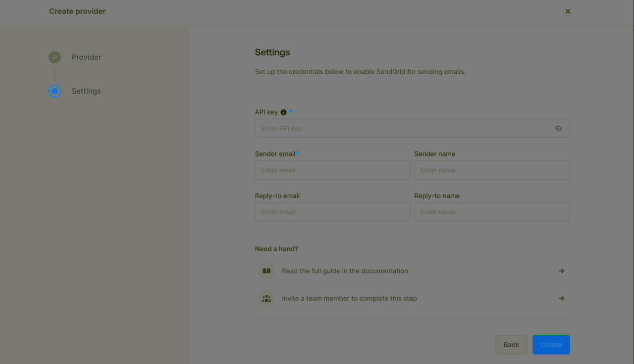Viewport: 634px width, 364px height.
Task: Focus the Sender email input
Action: click(x=332, y=170)
